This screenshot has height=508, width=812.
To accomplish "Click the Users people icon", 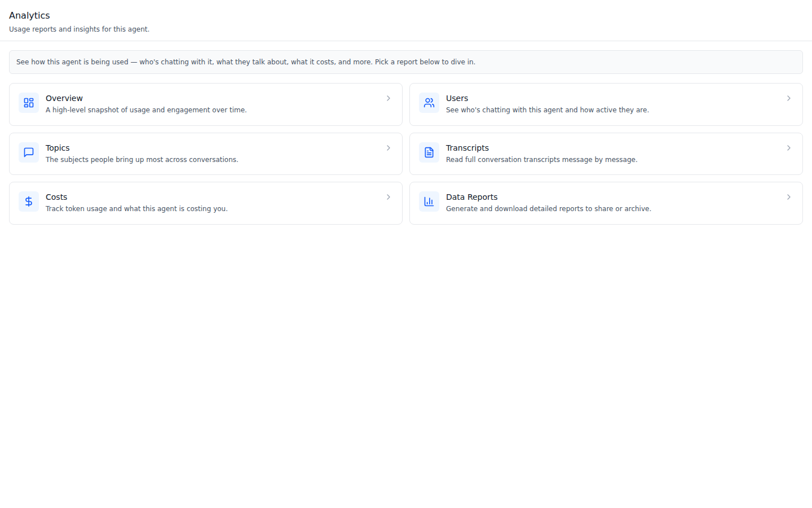I will pyautogui.click(x=429, y=103).
